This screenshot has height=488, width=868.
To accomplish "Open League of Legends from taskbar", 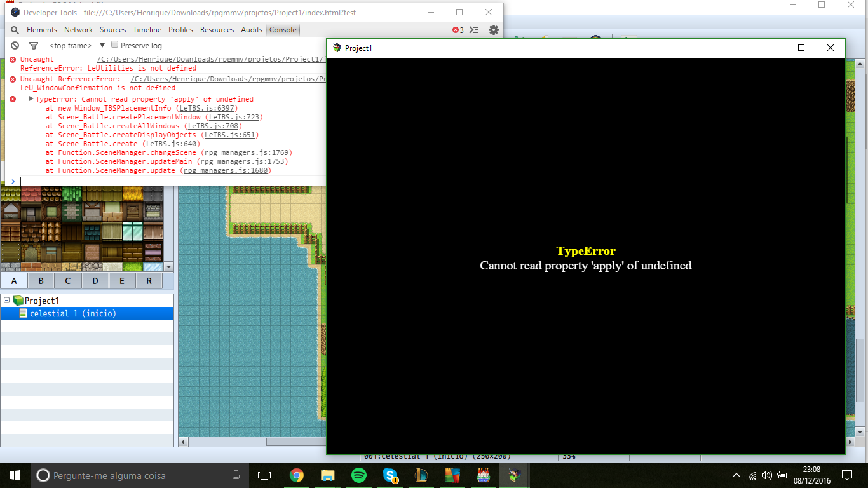I will (421, 475).
